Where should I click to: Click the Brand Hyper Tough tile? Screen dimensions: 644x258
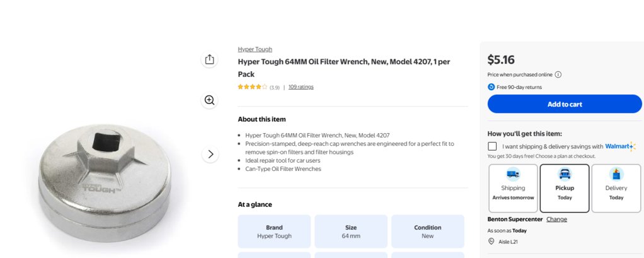274,232
